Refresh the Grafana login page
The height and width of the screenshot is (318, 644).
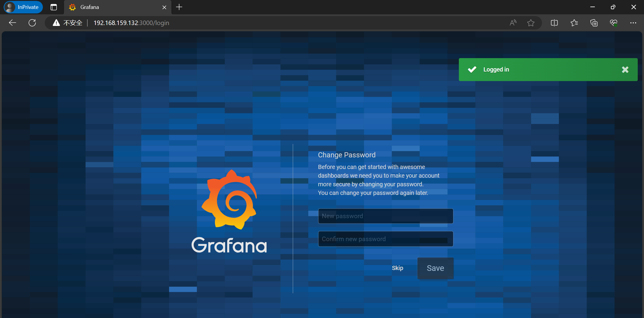[x=32, y=23]
